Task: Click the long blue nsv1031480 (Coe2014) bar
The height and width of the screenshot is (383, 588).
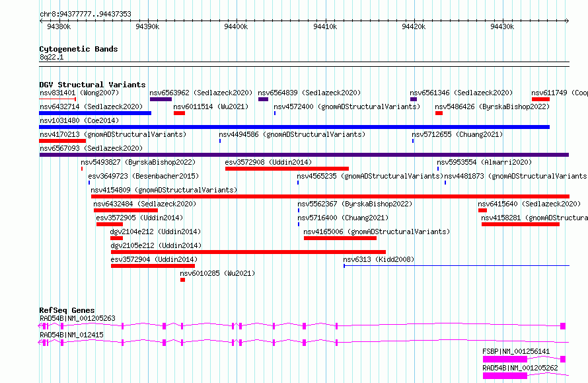Action: coord(295,127)
